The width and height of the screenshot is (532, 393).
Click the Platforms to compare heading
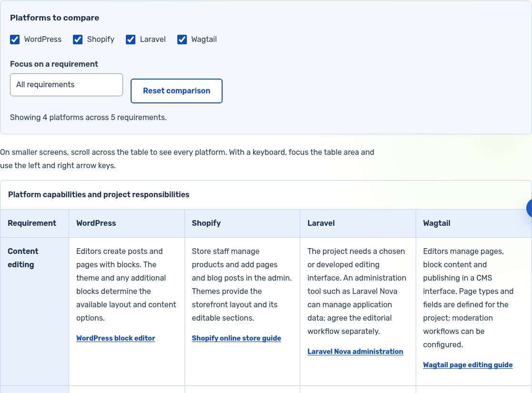[55, 18]
